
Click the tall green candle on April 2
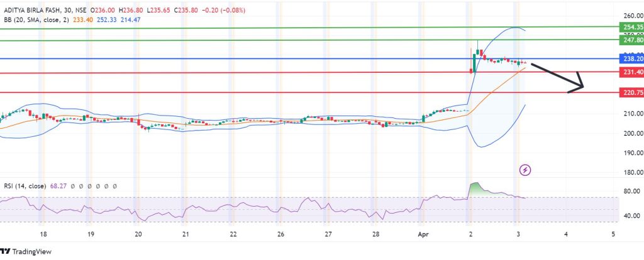(x=475, y=63)
